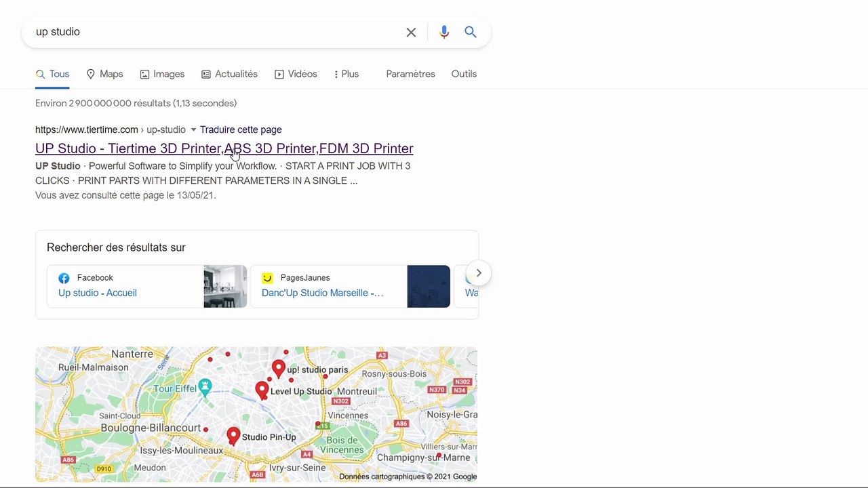Select the Tous results tab
The image size is (868, 488).
(52, 74)
